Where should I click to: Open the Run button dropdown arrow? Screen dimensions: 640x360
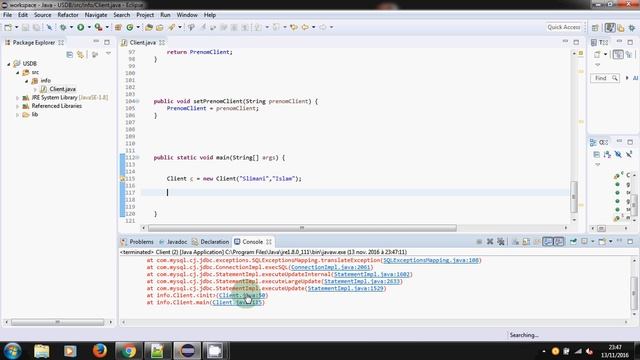[x=89, y=27]
